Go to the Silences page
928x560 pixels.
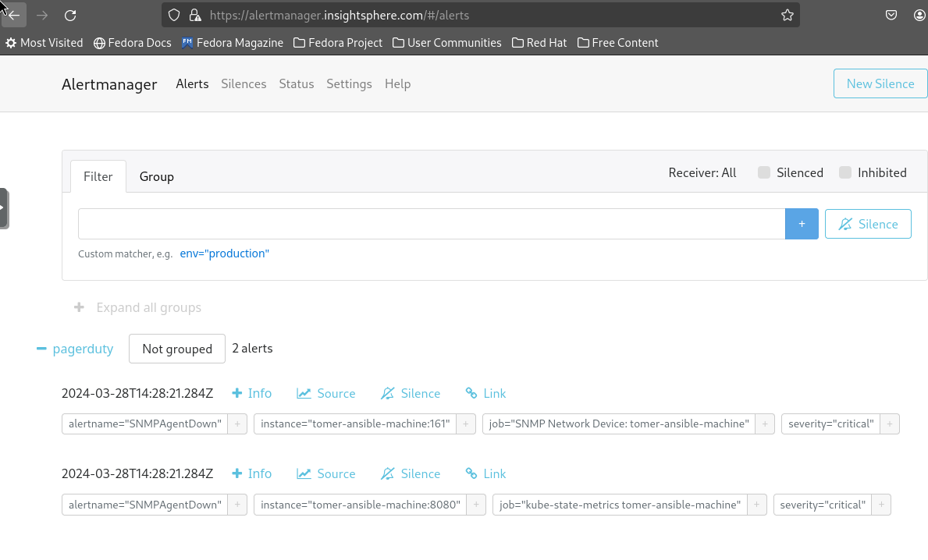pyautogui.click(x=244, y=84)
